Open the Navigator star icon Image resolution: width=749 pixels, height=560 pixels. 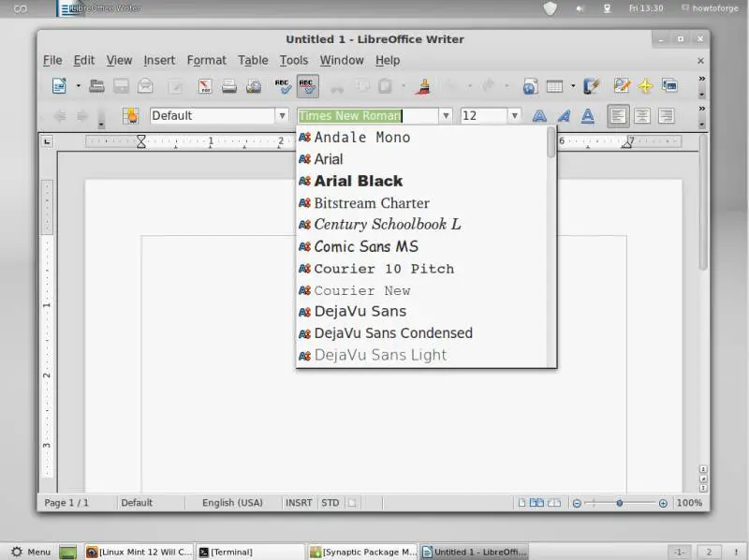(x=645, y=86)
